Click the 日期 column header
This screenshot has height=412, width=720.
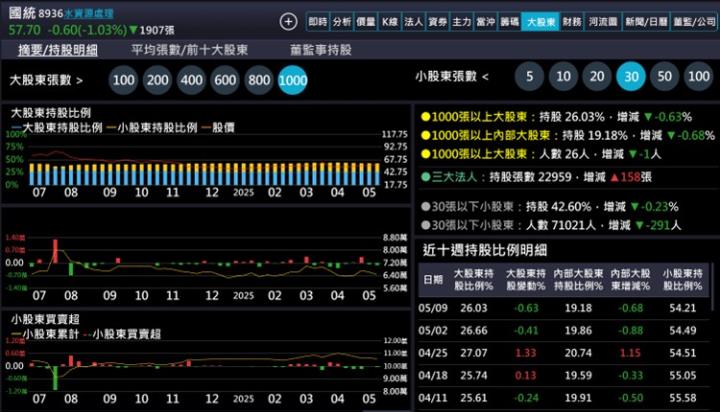[433, 279]
